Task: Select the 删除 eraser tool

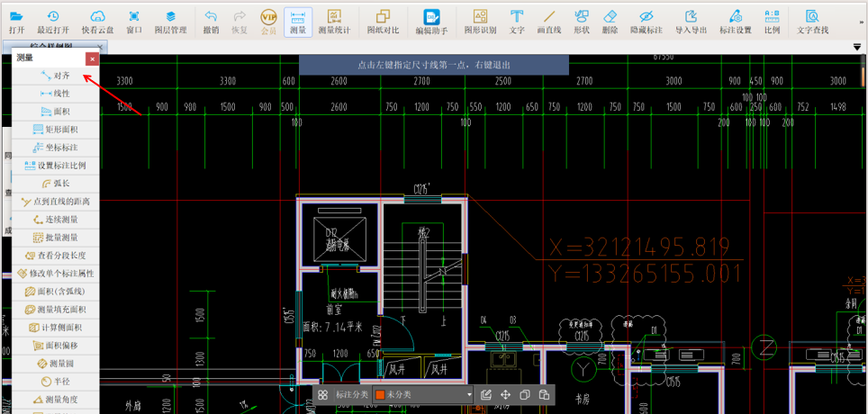Action: pyautogui.click(x=610, y=22)
